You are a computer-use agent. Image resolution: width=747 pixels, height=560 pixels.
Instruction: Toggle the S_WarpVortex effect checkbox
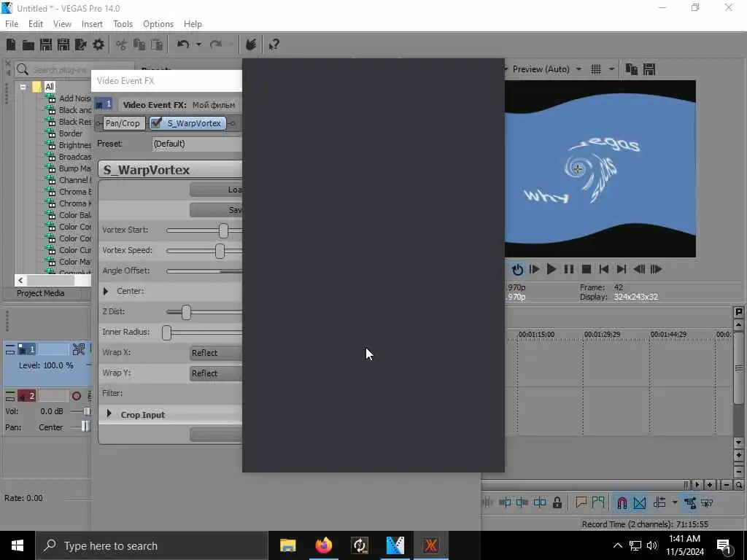tap(156, 122)
